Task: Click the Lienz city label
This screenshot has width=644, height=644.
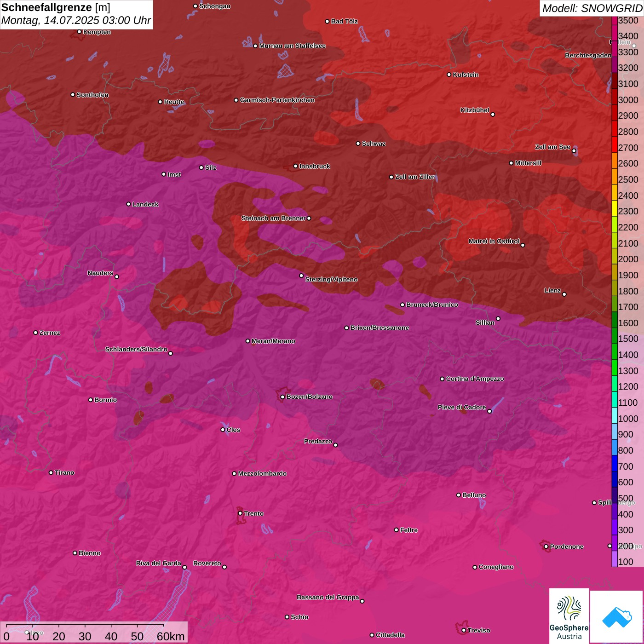Action: coord(552,290)
